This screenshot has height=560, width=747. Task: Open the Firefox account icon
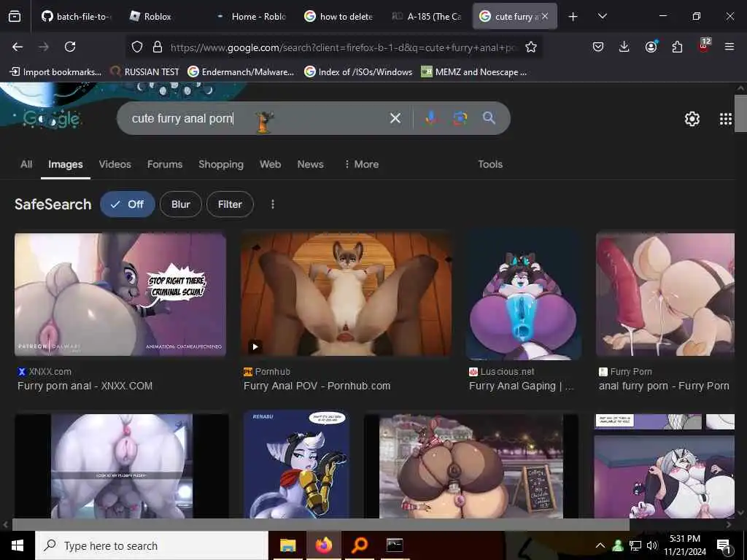[651, 47]
